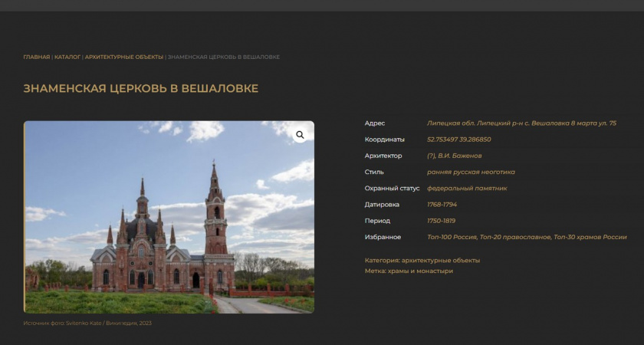Open period 1750-1819 link
The width and height of the screenshot is (644, 345).
[441, 221]
